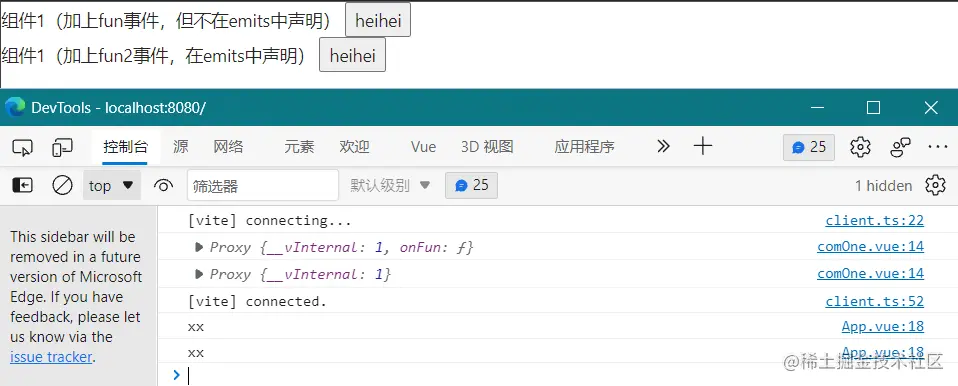
Task: Toggle the console sidebar icon
Action: click(23, 185)
